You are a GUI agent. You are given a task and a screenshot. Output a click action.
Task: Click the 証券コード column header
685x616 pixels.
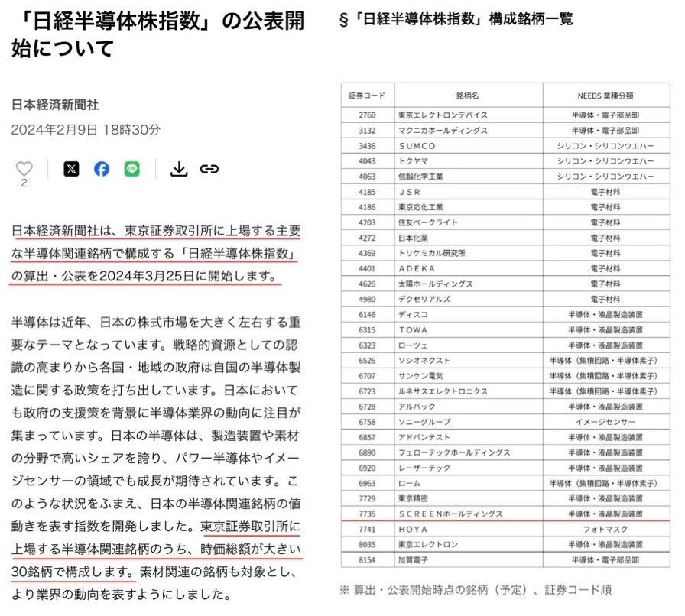(x=367, y=96)
